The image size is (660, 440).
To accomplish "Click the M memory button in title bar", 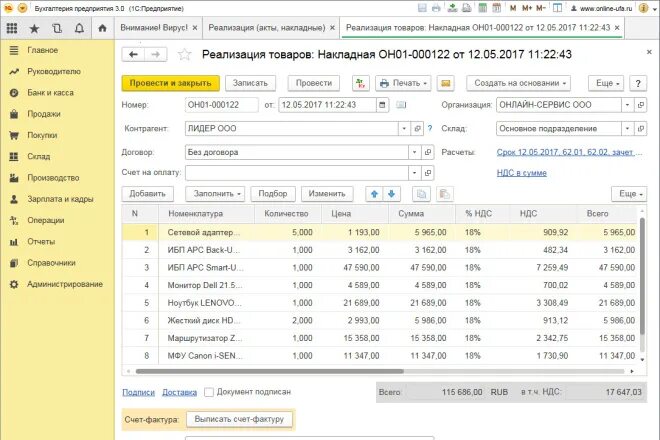I will point(513,8).
